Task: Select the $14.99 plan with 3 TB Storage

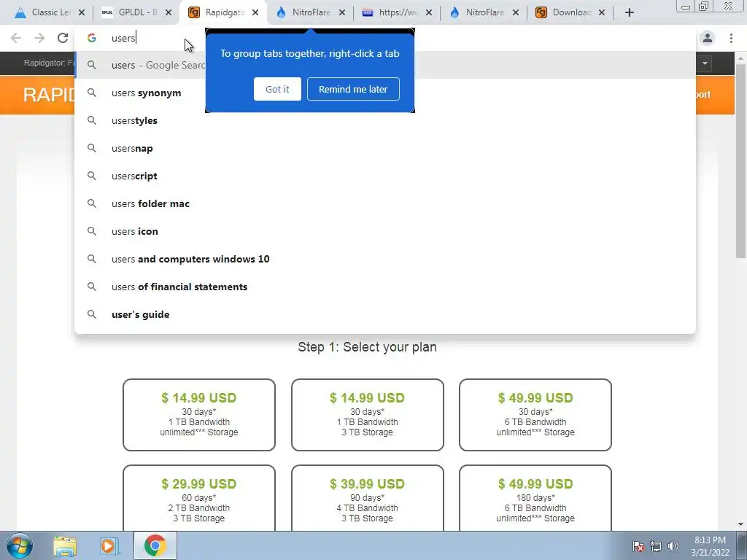Action: tap(368, 415)
